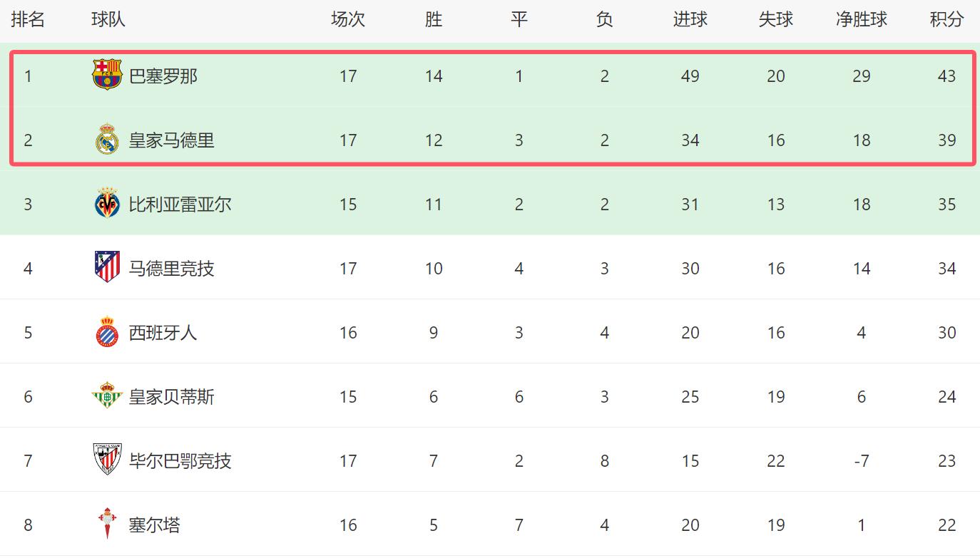The height and width of the screenshot is (558, 980).
Task: Click the Athletic Bilbao crest icon
Action: (108, 460)
